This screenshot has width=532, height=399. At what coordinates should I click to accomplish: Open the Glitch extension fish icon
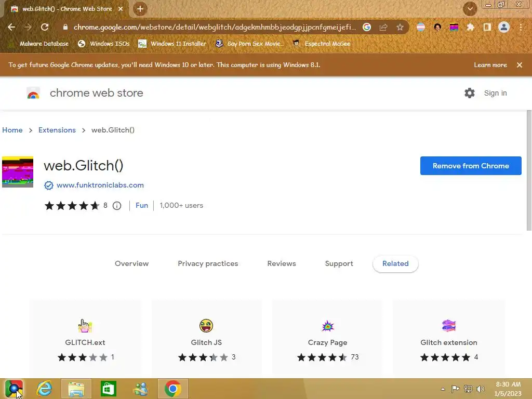[449, 326]
